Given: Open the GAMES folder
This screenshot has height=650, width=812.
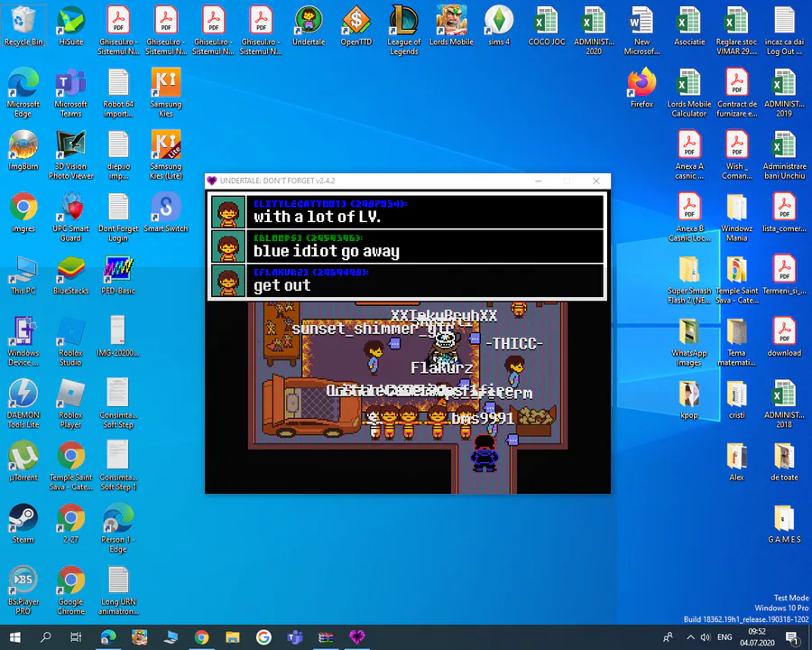Looking at the screenshot, I should pyautogui.click(x=785, y=524).
